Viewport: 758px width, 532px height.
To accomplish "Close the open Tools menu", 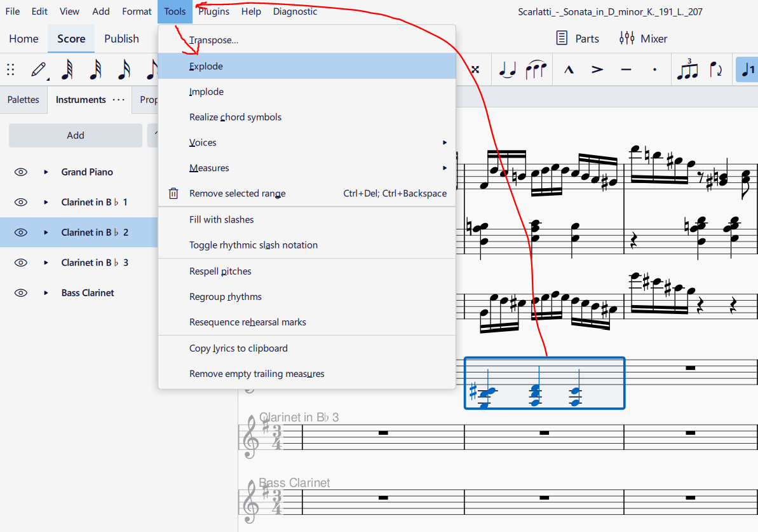I will (175, 11).
